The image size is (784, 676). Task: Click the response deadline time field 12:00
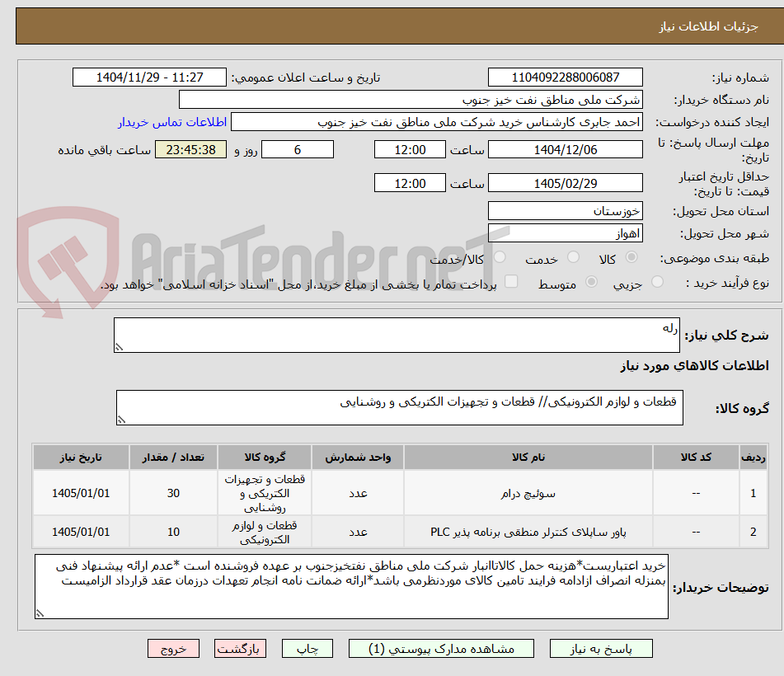[x=410, y=149]
